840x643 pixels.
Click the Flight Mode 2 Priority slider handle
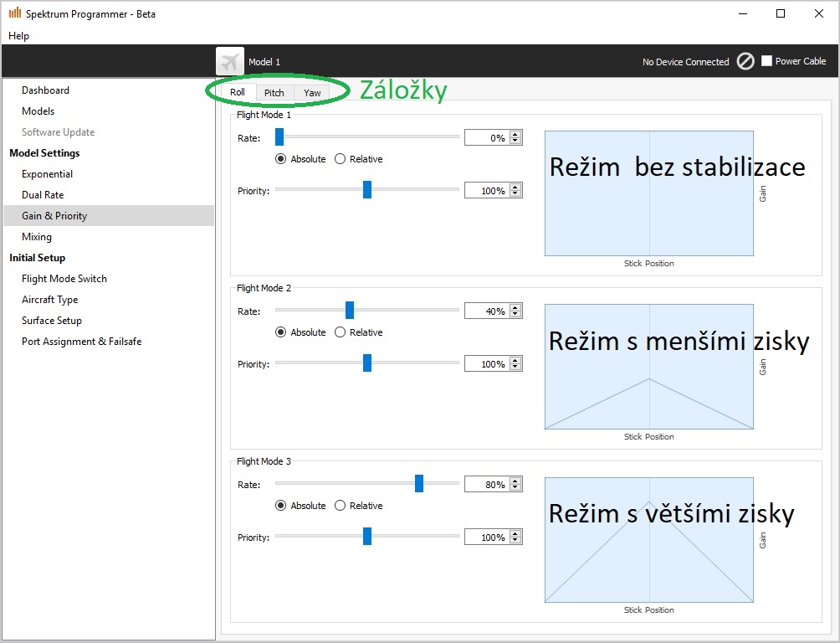(x=367, y=363)
